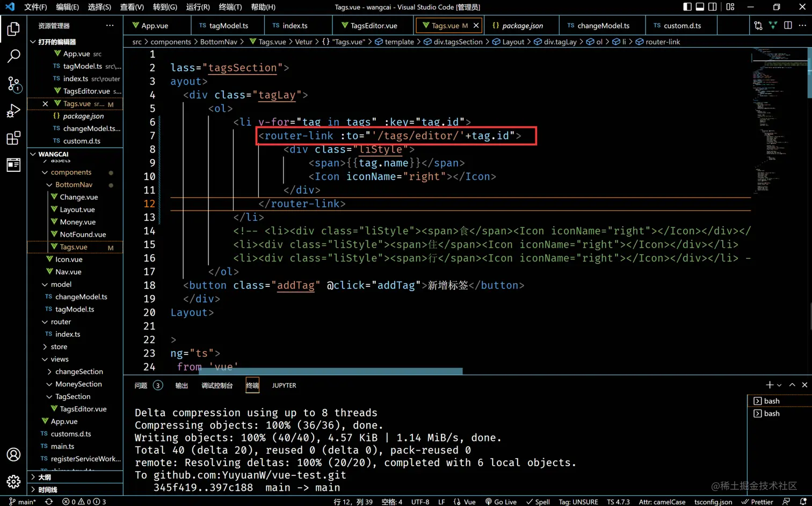
Task: Maximize the terminal panel size
Action: (x=792, y=385)
